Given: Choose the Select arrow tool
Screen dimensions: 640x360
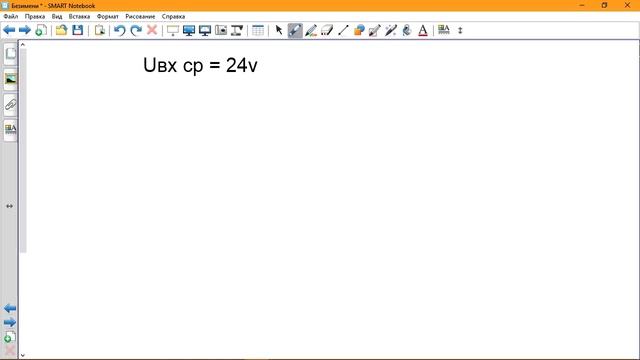Looking at the screenshot, I should 279,30.
